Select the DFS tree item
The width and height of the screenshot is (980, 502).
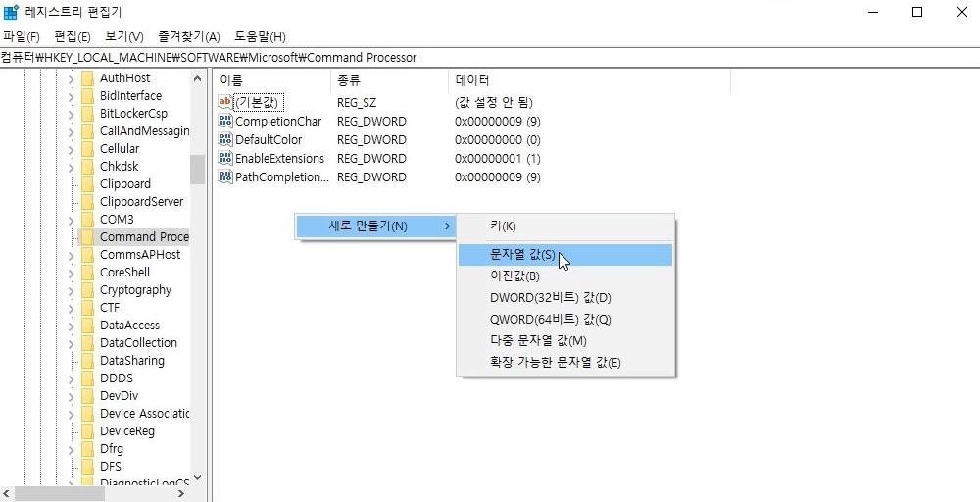(111, 467)
